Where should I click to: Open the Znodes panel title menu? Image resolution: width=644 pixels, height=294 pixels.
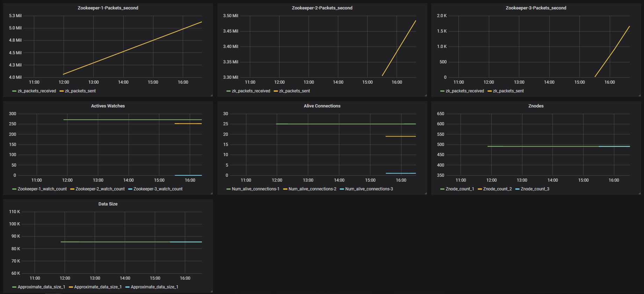point(536,106)
